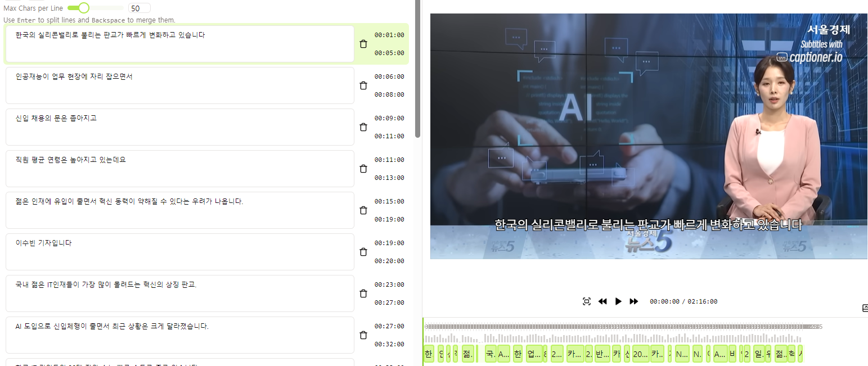Edit the 한국의 실리콘밸리로 불리는 subtitle text box
The height and width of the screenshot is (366, 868).
tap(180, 44)
